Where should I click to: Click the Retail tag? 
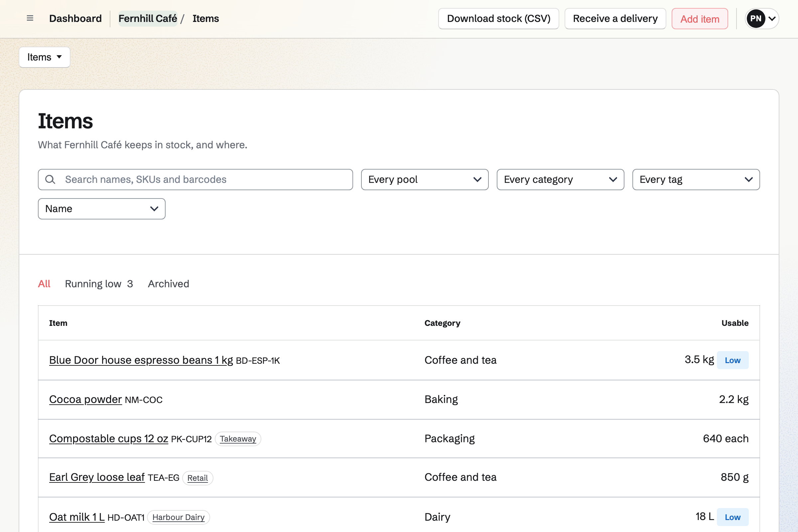pos(198,478)
